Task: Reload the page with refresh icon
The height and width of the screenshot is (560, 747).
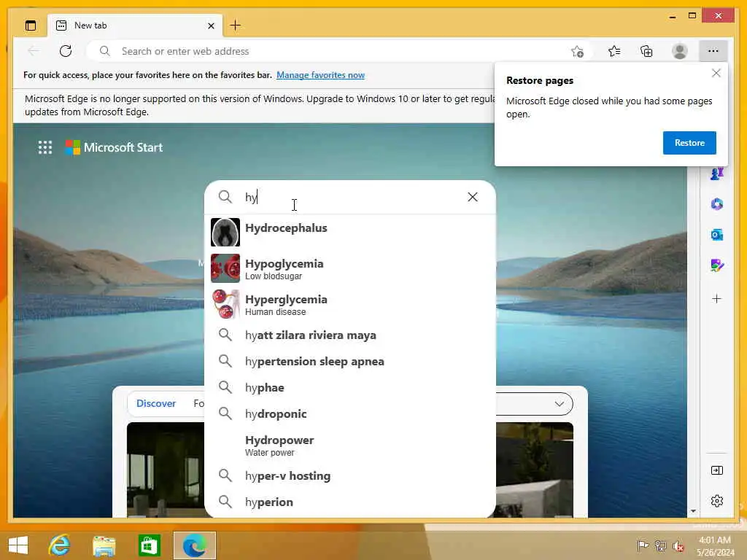Action: (x=66, y=51)
